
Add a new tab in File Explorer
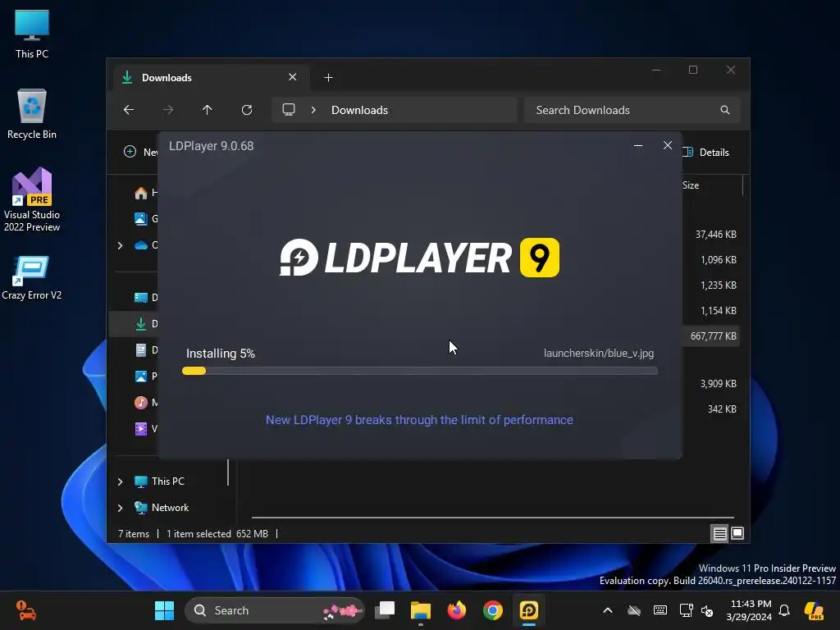click(x=328, y=78)
